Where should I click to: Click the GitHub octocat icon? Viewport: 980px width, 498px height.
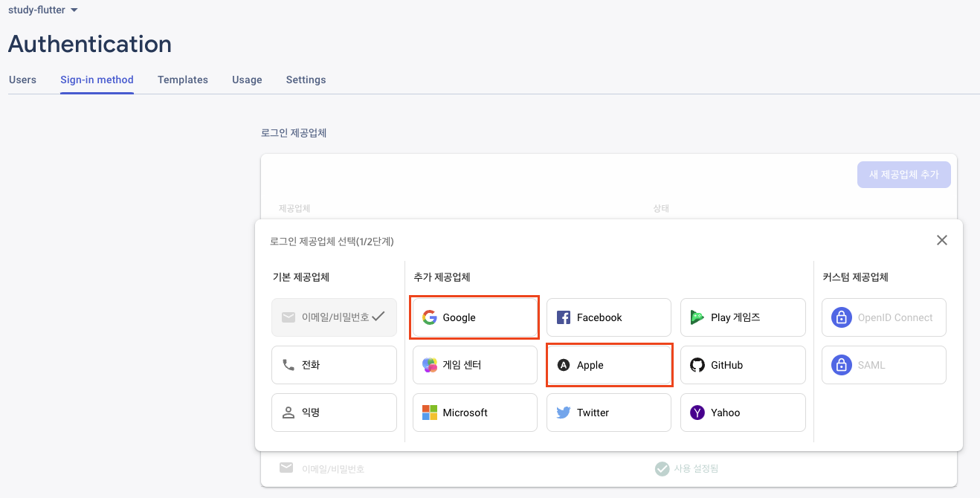[x=697, y=365]
